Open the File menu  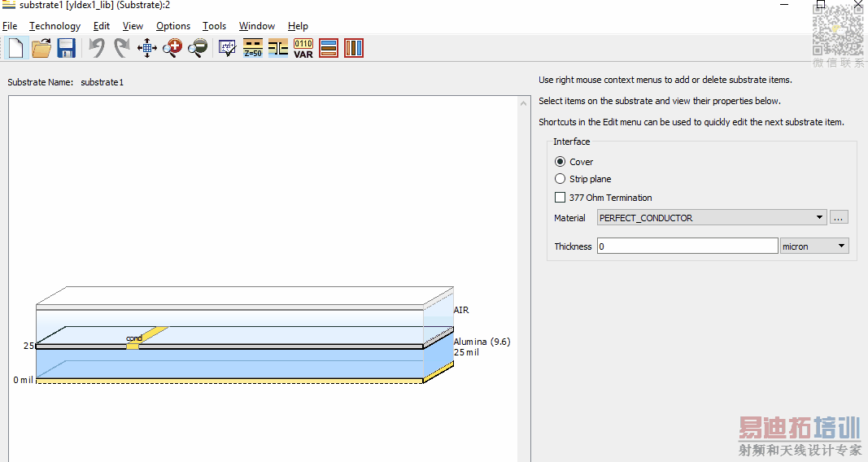point(10,26)
